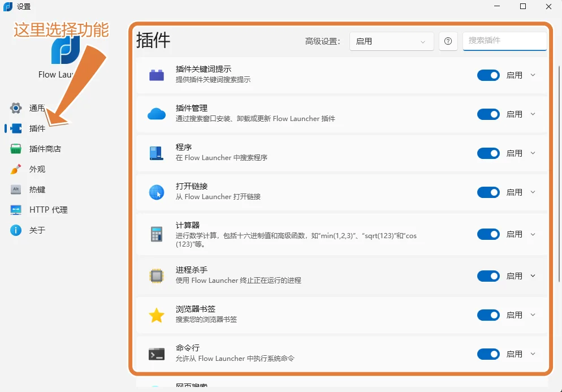
Task: Expand the 插件关键词提示 row chevron
Action: click(x=533, y=75)
